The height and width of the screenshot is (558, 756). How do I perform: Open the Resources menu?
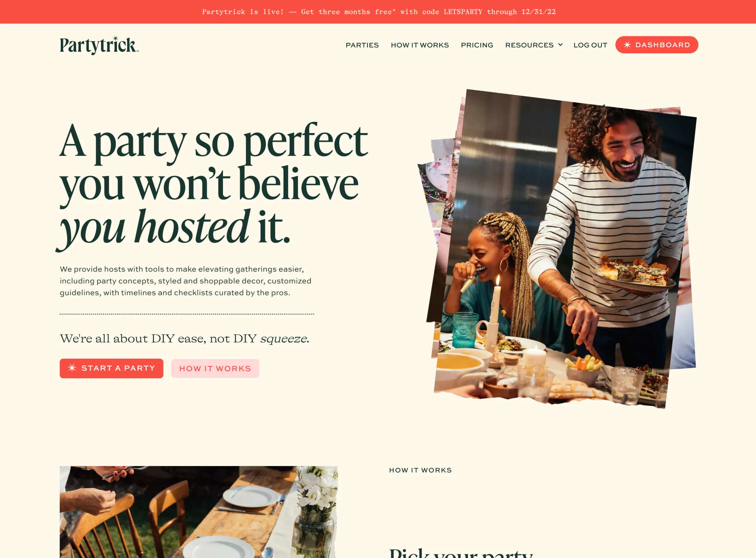(x=534, y=45)
